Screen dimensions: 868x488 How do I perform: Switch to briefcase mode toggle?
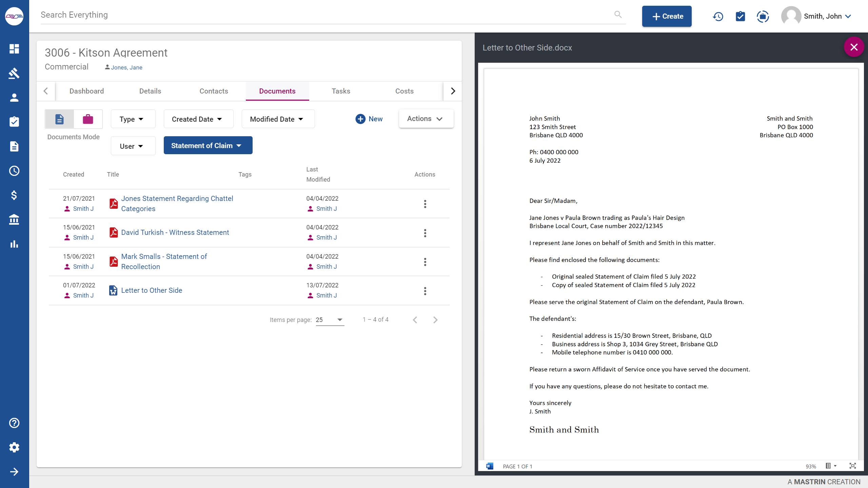(88, 119)
